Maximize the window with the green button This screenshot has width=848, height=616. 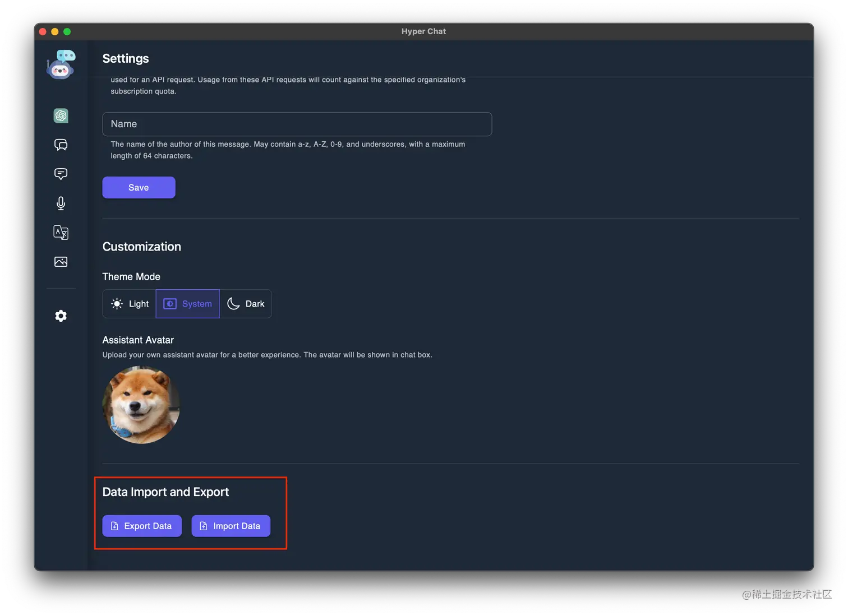click(x=67, y=31)
